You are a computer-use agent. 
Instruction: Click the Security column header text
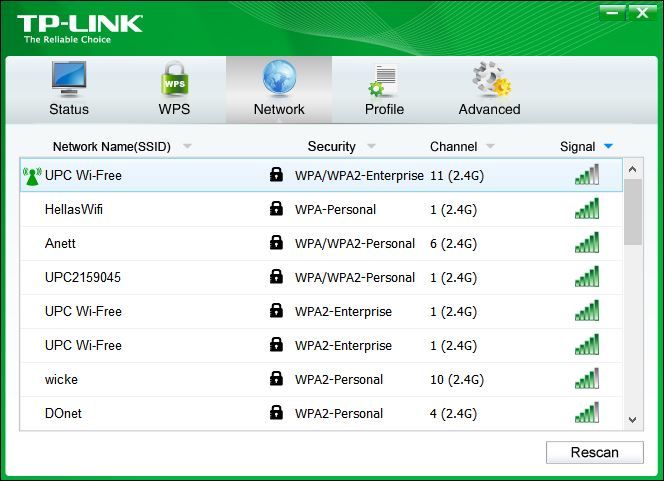332,147
